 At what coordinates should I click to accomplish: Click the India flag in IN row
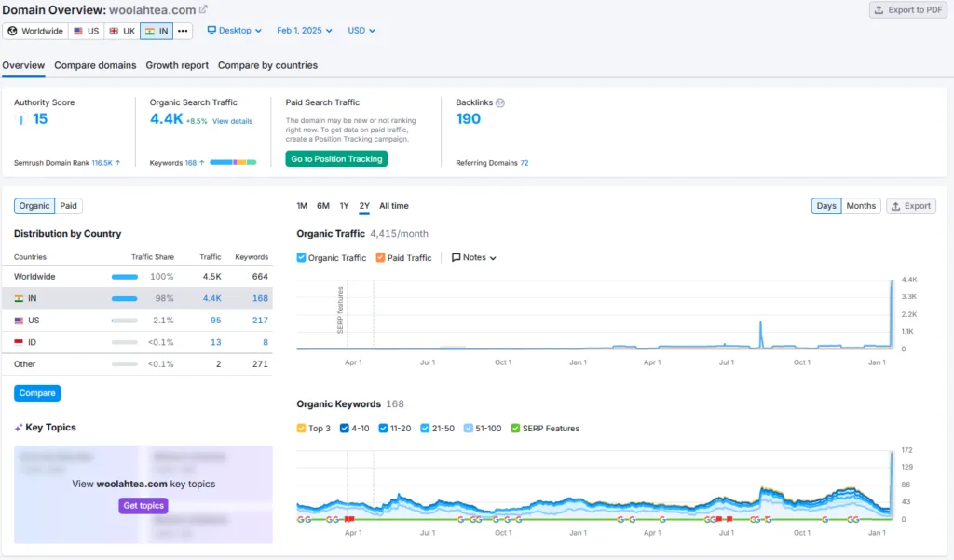tap(19, 298)
